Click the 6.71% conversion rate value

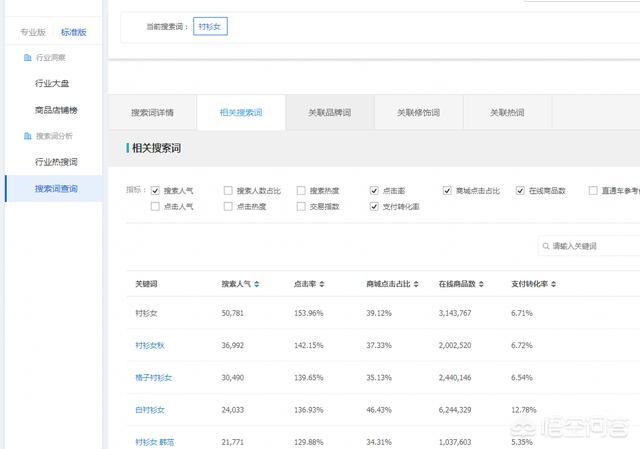[x=522, y=313]
